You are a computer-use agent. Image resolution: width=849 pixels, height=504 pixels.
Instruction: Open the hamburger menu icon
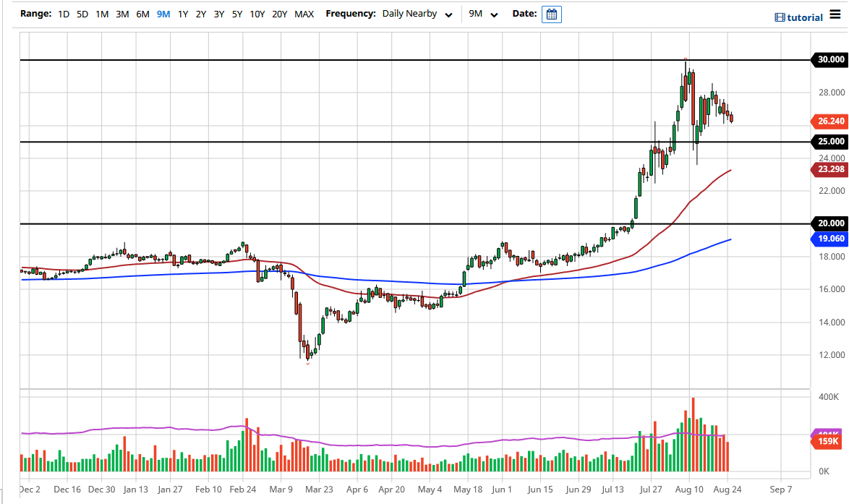tap(835, 16)
